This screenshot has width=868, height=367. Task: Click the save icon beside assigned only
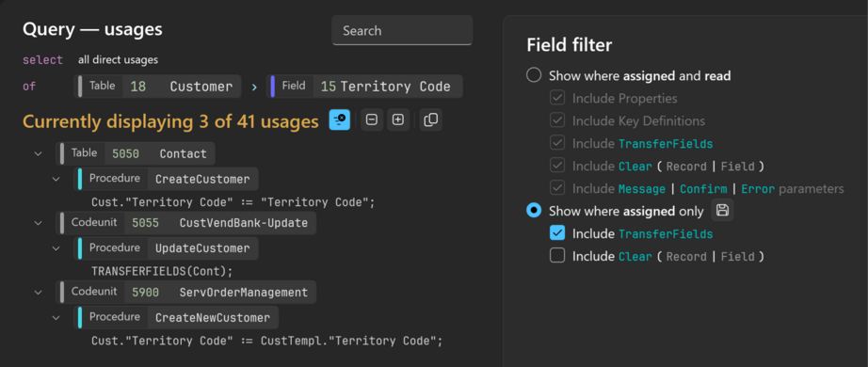tap(722, 211)
